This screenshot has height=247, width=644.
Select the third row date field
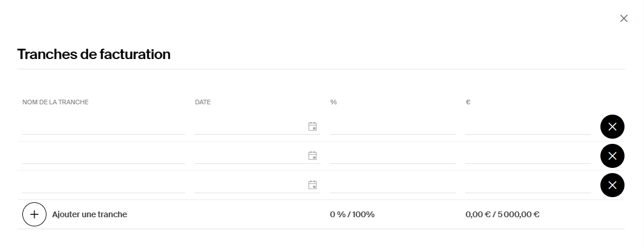pyautogui.click(x=257, y=185)
